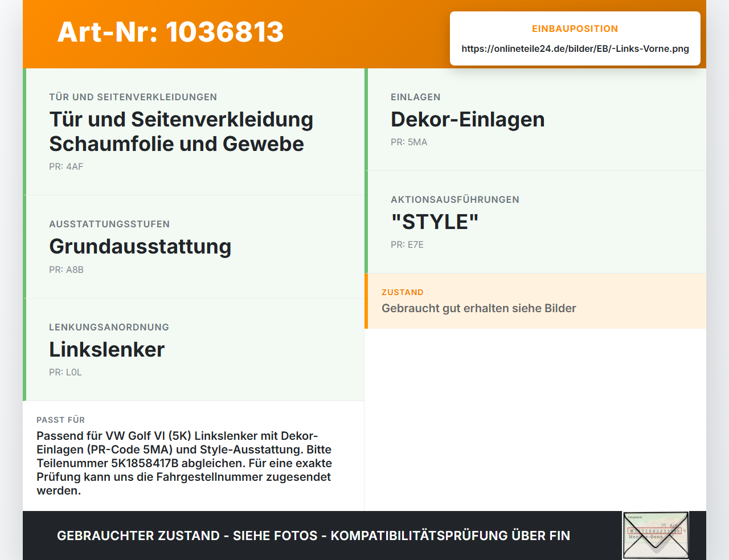Click Gebraucht gut erhalten siehe Bilder text
Viewport: 729px width, 560px height.
click(479, 308)
